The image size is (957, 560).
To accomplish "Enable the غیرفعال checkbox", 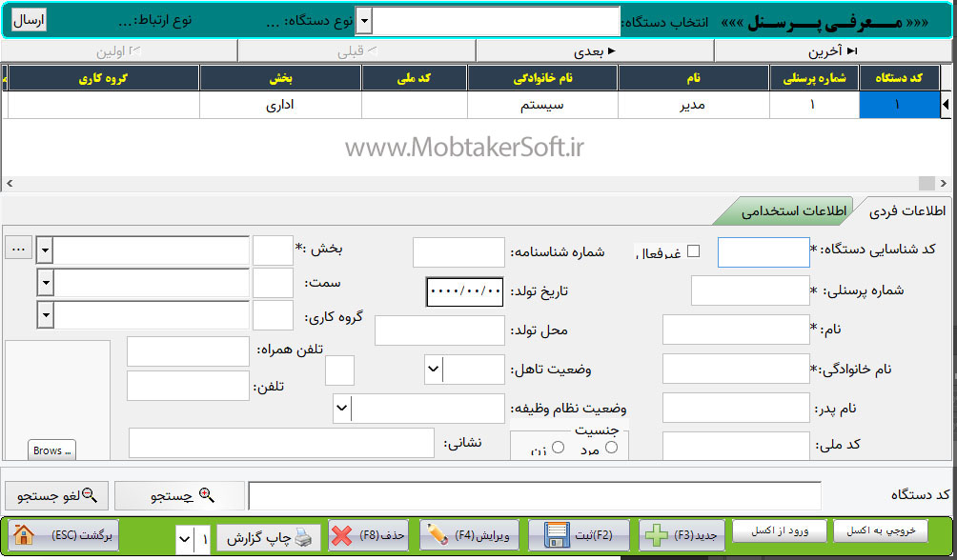I will click(695, 250).
